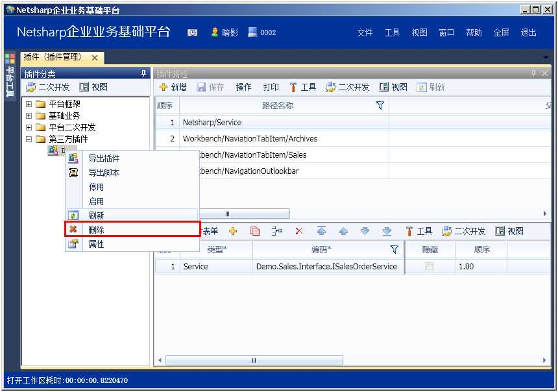Open the 文件 menu
Viewport: 558px width, 392px height.
coord(365,32)
